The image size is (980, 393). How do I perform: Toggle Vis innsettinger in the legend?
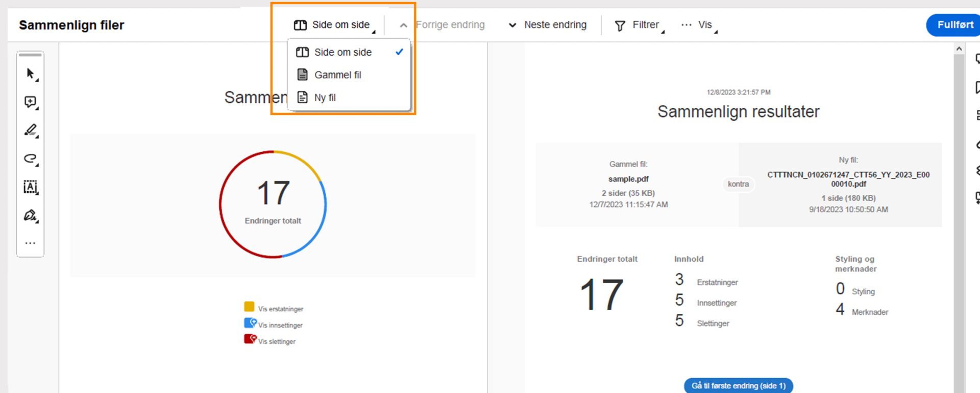click(x=280, y=326)
